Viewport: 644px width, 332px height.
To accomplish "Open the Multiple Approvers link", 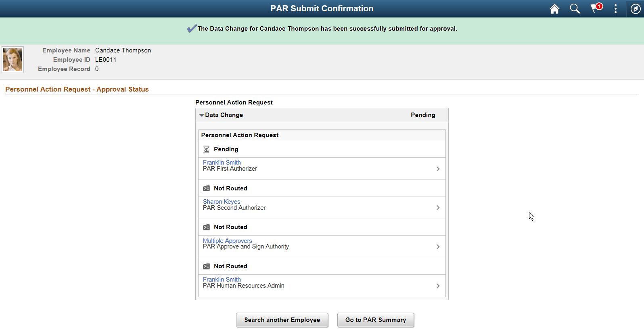I will click(227, 241).
